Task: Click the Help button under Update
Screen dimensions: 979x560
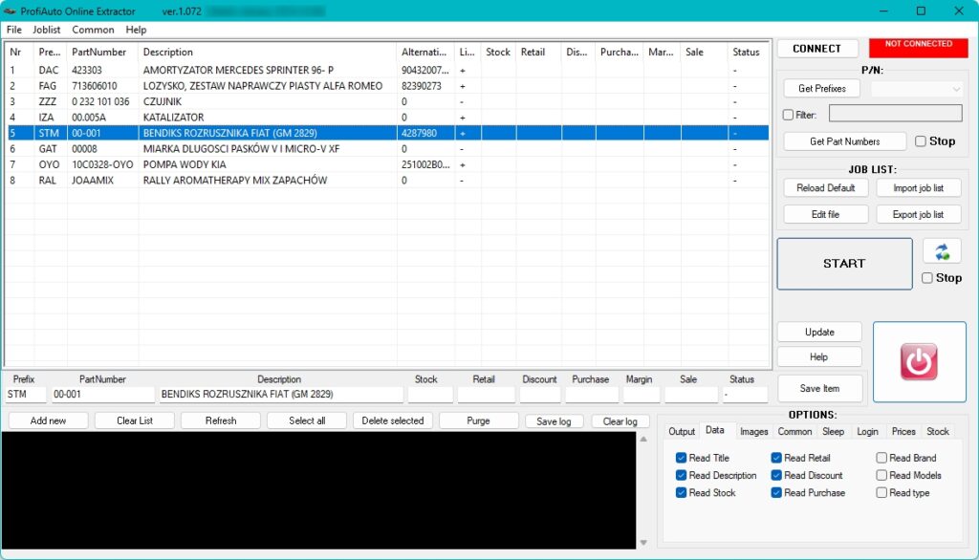Action: click(x=819, y=357)
